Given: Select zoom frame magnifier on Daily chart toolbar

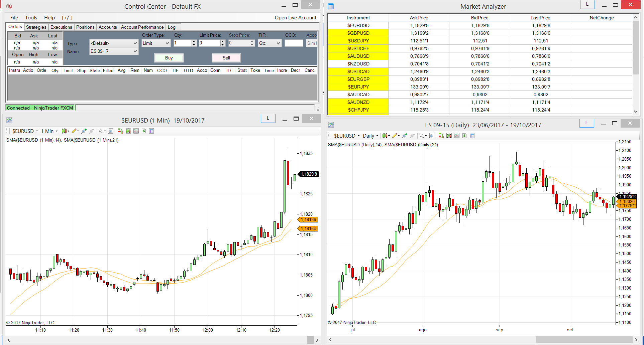Looking at the screenshot, I should (x=432, y=136).
